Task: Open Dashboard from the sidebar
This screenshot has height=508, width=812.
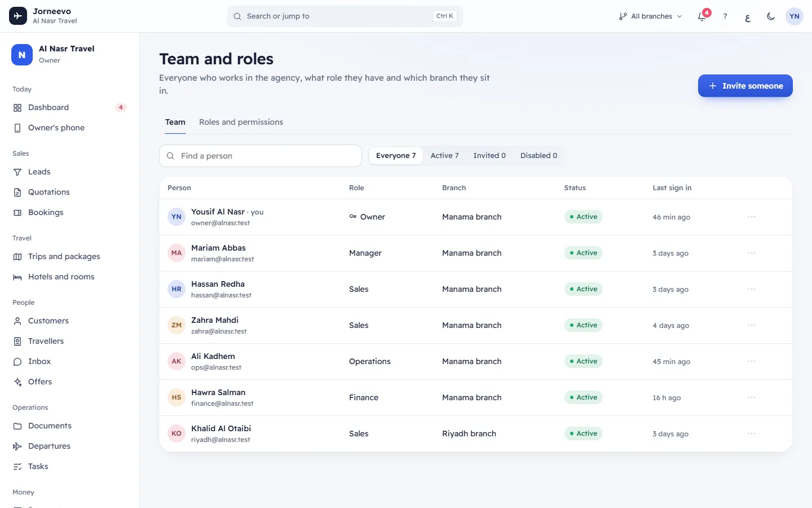Action: pyautogui.click(x=69, y=107)
